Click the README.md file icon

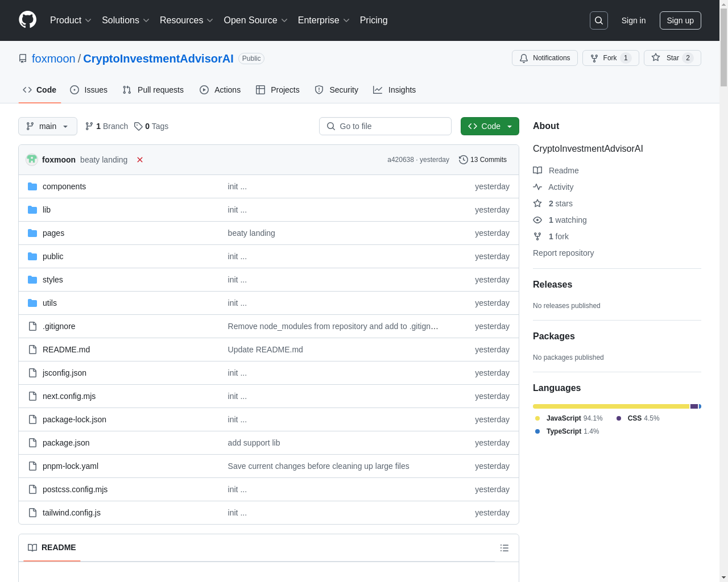(x=32, y=350)
